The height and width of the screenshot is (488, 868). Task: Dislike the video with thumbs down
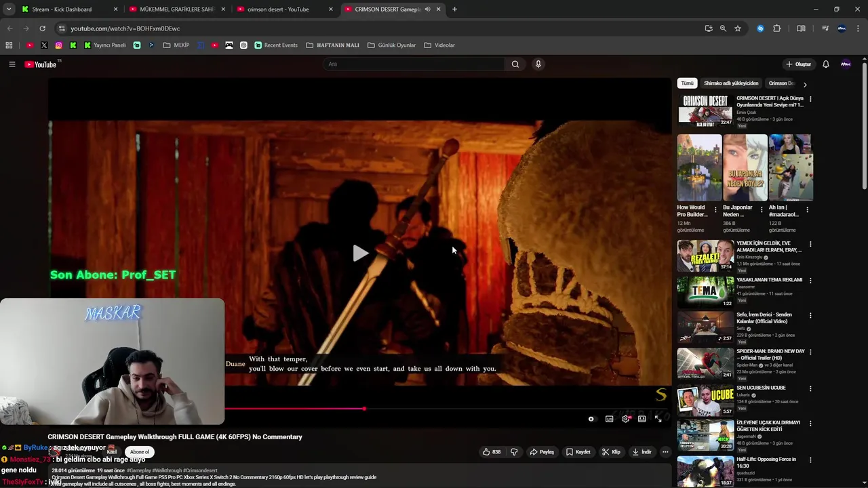tap(514, 452)
